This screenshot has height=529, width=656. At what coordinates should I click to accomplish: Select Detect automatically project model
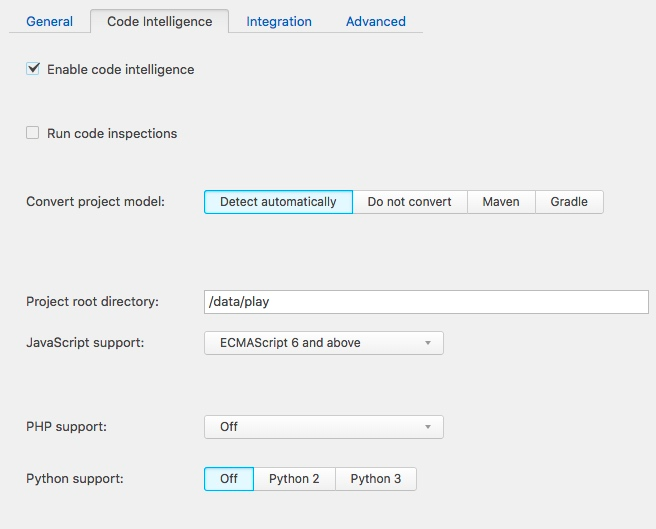(278, 202)
